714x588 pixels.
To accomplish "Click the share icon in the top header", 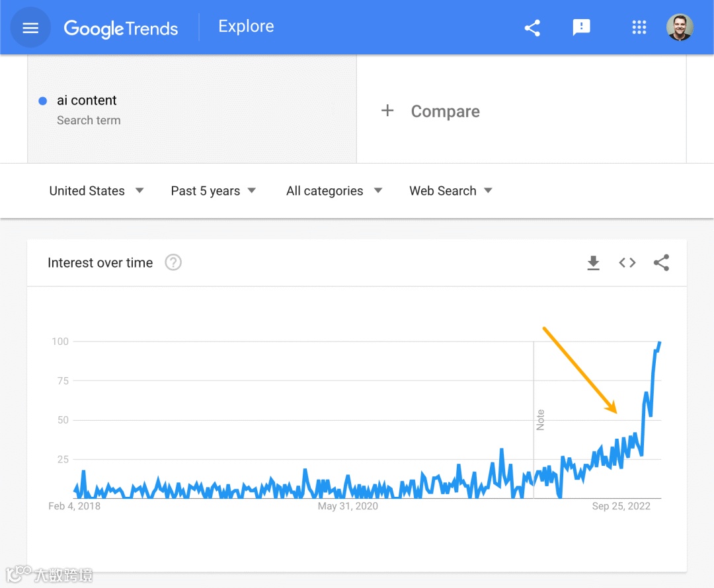I will coord(532,27).
